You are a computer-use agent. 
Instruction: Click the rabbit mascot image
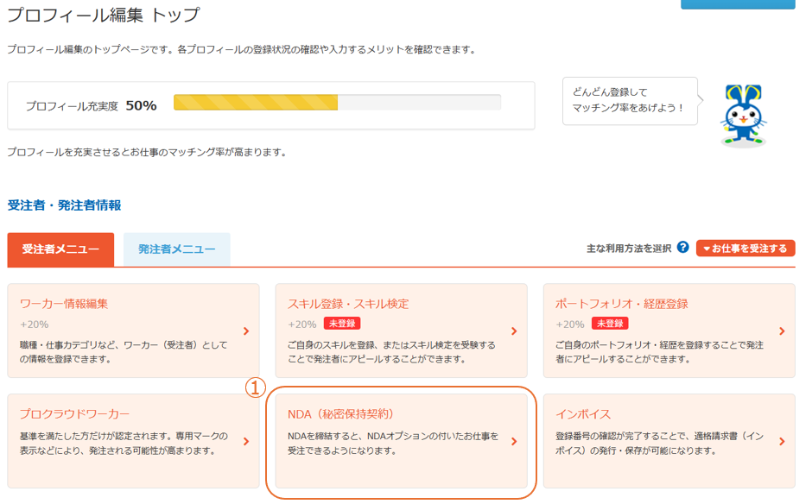pyautogui.click(x=743, y=116)
